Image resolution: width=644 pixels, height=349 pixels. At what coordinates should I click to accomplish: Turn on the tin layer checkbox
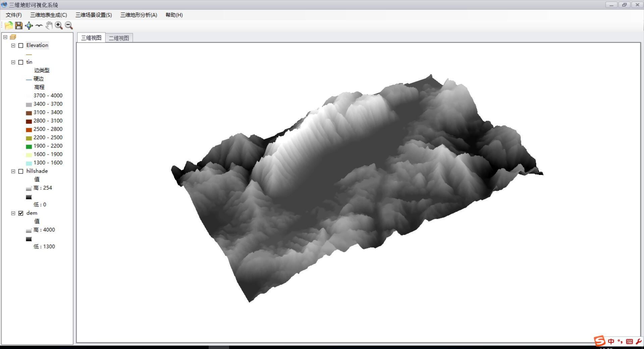tap(21, 62)
